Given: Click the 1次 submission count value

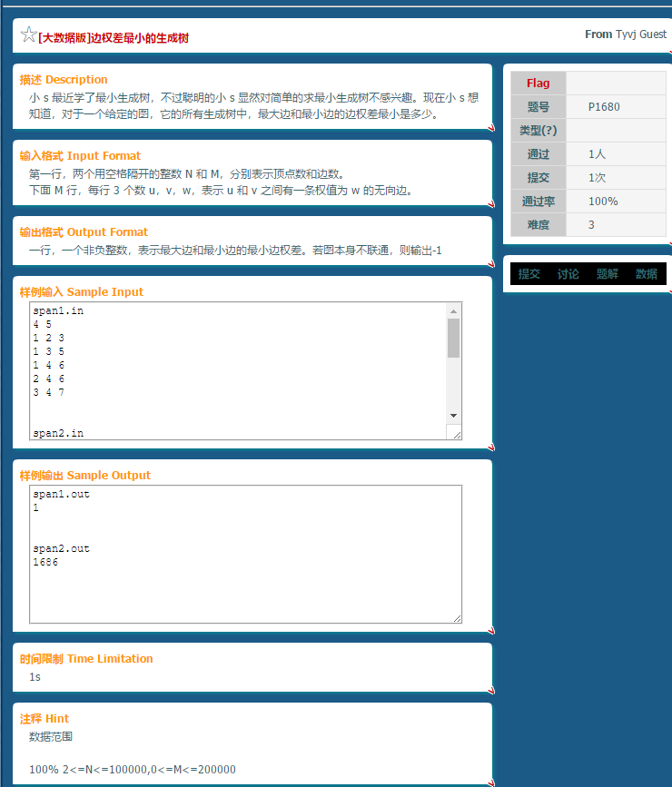Looking at the screenshot, I should (598, 178).
